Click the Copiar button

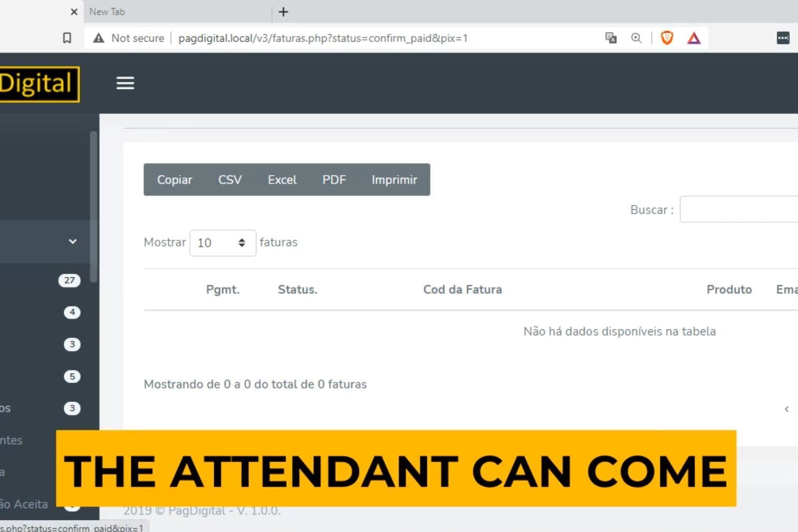(x=174, y=180)
